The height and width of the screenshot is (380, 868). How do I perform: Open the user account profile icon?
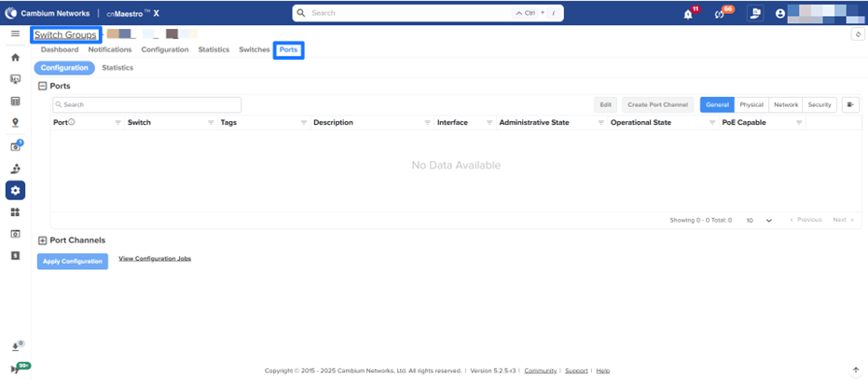click(x=780, y=14)
